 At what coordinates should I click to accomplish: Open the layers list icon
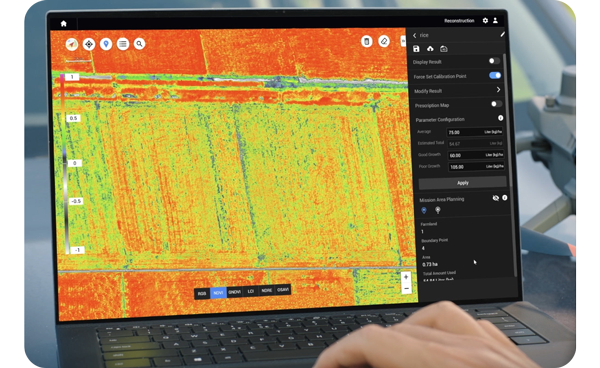click(x=123, y=44)
